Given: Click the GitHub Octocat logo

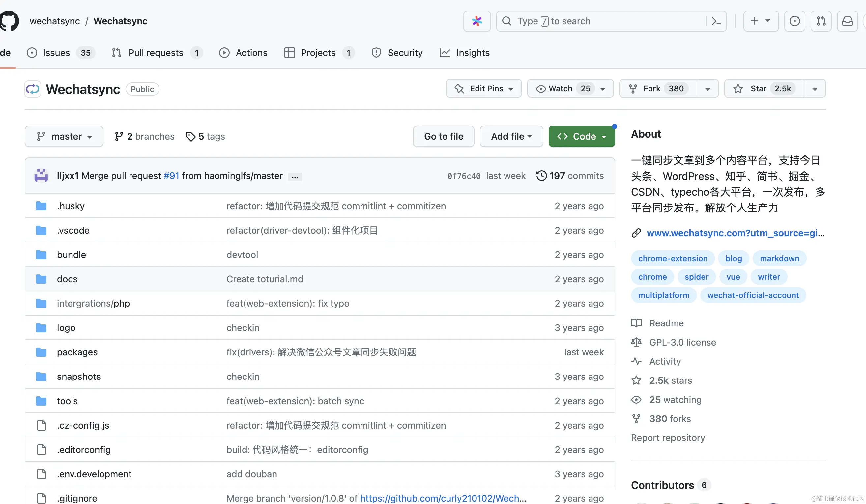Looking at the screenshot, I should [10, 21].
